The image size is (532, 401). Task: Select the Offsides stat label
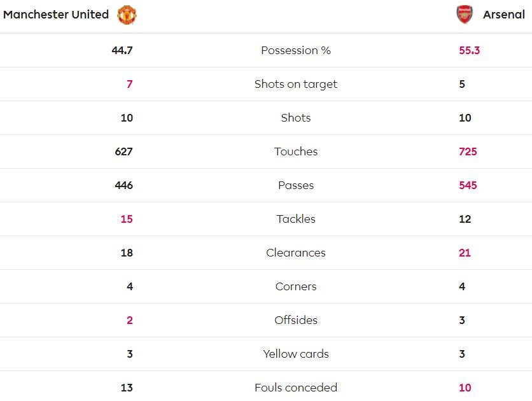(296, 320)
